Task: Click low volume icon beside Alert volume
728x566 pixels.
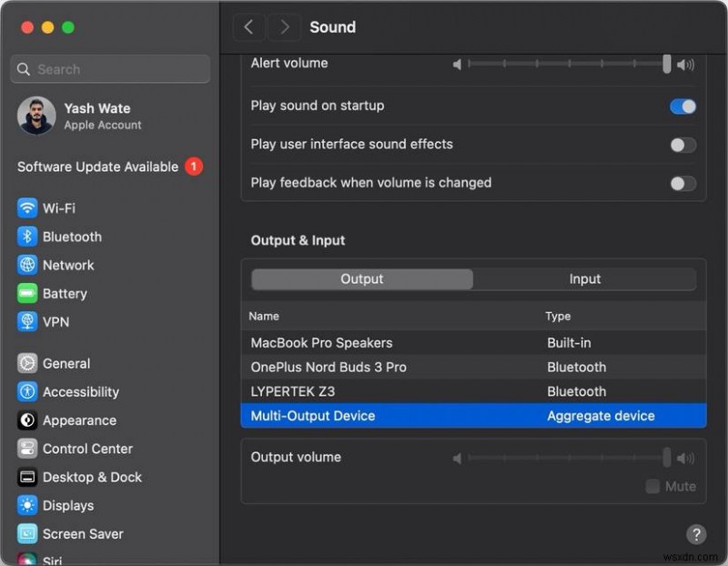Action: 458,64
